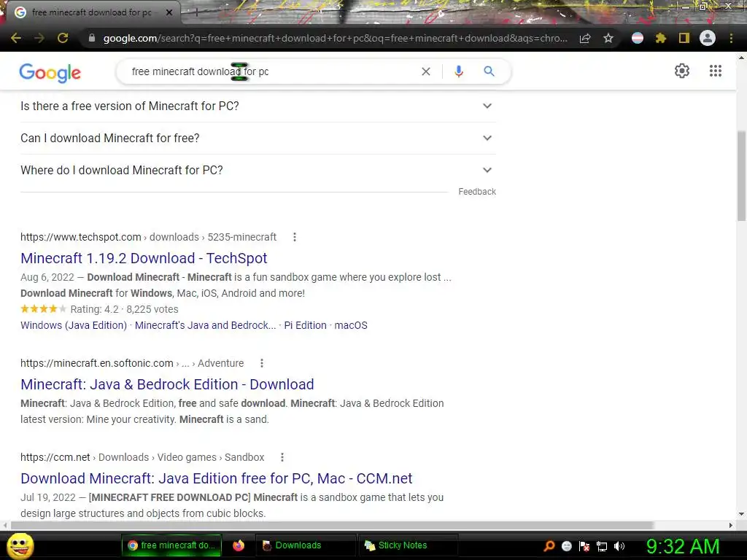
Task: Open "Minecraft 1.19.2 Download - TechSpot" result
Action: click(x=144, y=258)
